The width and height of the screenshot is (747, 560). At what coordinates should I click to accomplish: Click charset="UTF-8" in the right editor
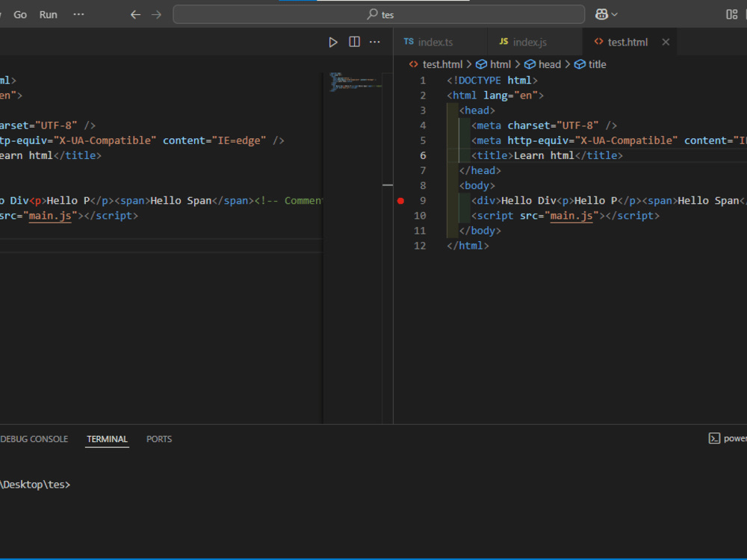click(x=553, y=125)
